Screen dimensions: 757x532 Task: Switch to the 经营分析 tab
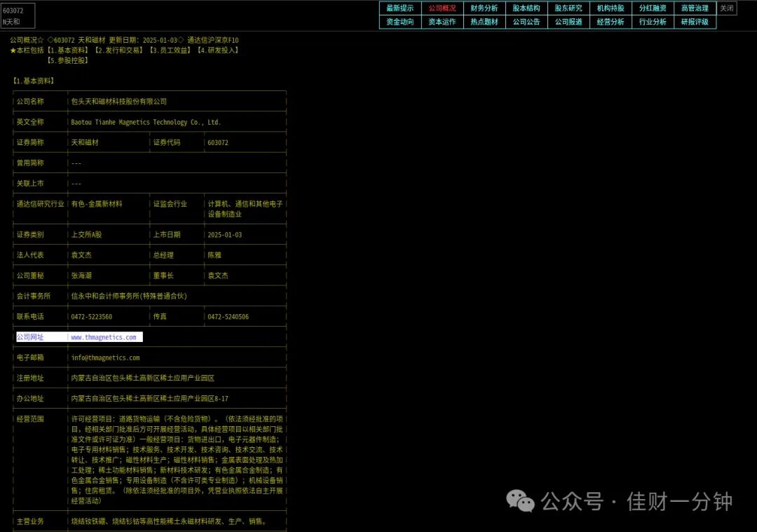point(611,22)
